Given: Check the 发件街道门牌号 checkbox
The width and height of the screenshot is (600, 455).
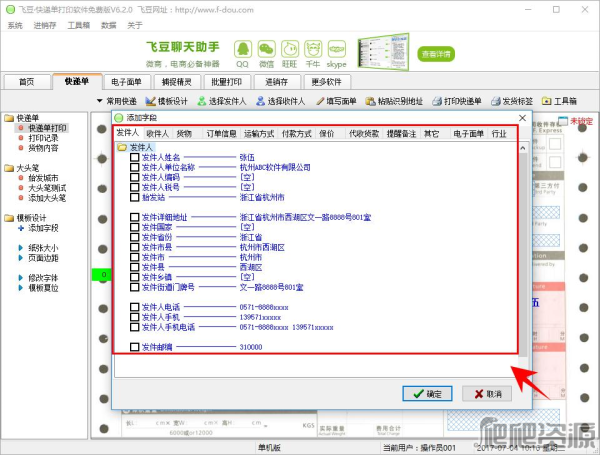Looking at the screenshot, I should tap(134, 287).
